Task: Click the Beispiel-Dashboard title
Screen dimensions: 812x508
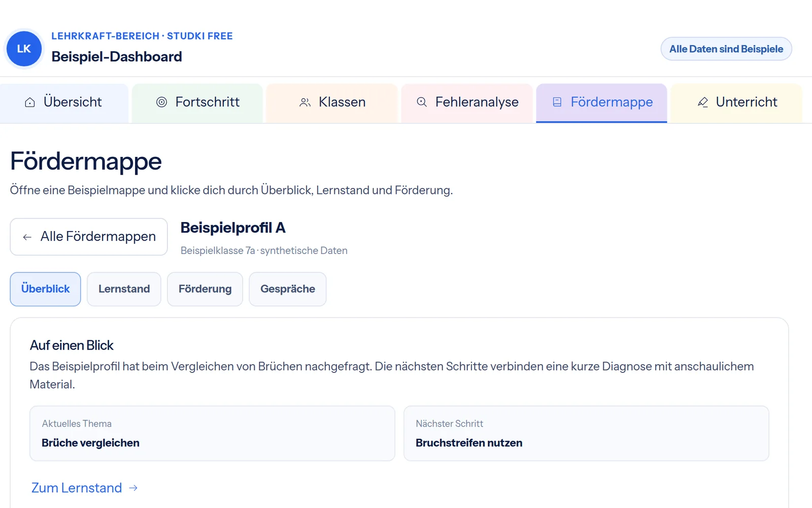Action: click(x=117, y=57)
